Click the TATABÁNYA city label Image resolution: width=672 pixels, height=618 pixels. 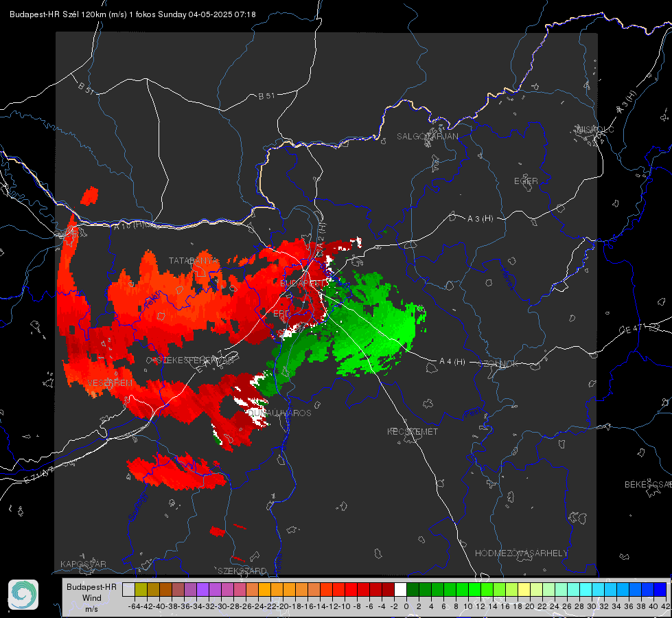tap(194, 261)
